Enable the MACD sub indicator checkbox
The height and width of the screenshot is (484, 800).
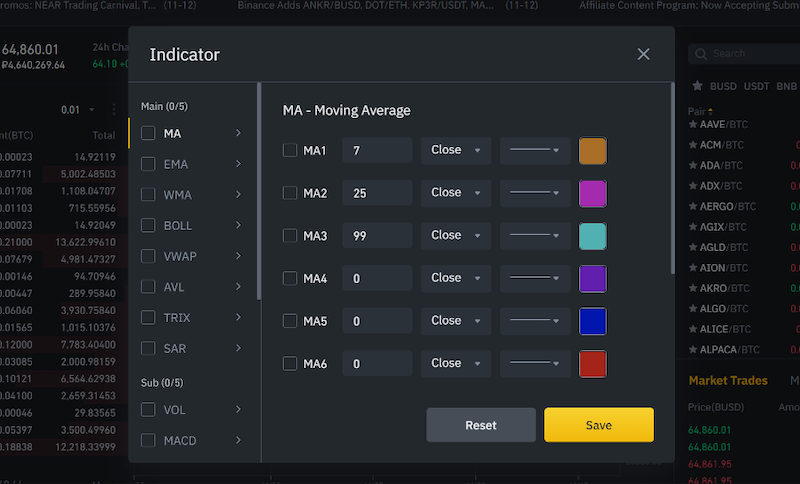coord(148,440)
